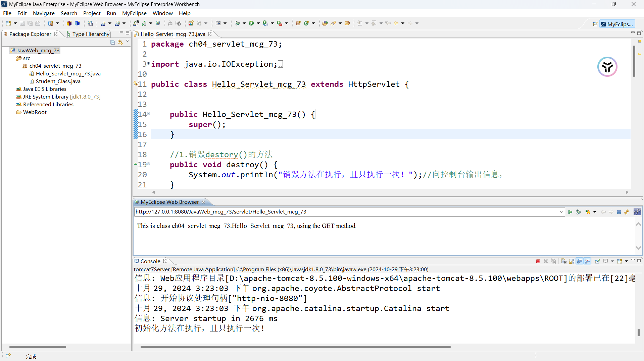Toggle show console on standard output change
Screen dimensions: 644x361
coord(580,261)
